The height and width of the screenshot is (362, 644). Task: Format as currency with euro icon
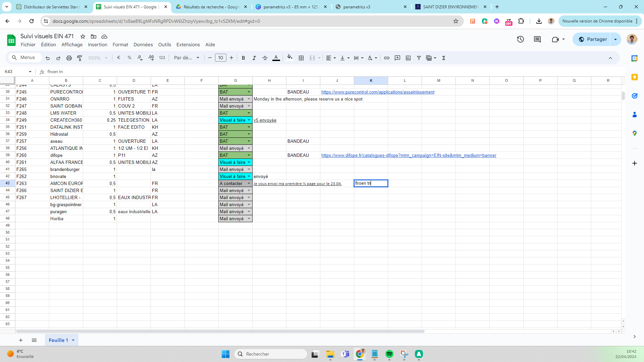[119, 58]
